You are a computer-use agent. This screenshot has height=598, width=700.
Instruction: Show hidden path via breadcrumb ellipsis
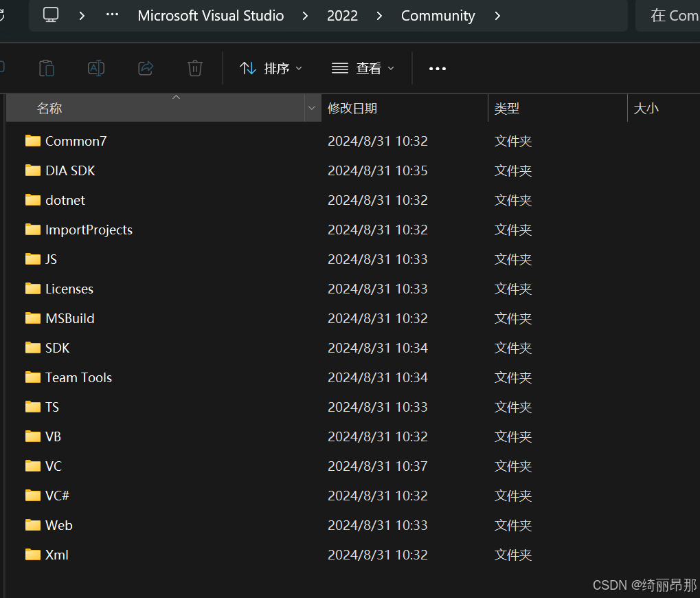[x=112, y=14]
